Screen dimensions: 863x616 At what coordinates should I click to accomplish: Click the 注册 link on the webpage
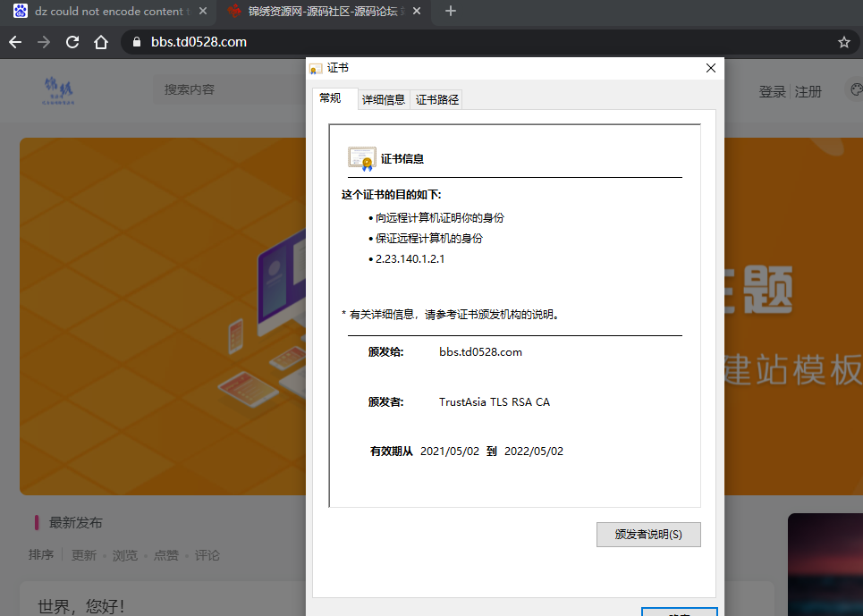coord(808,92)
